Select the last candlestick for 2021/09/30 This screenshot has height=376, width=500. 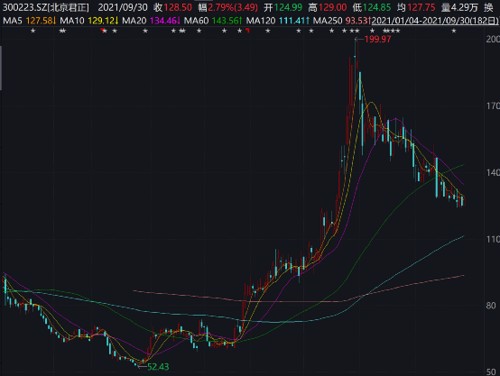coord(462,201)
